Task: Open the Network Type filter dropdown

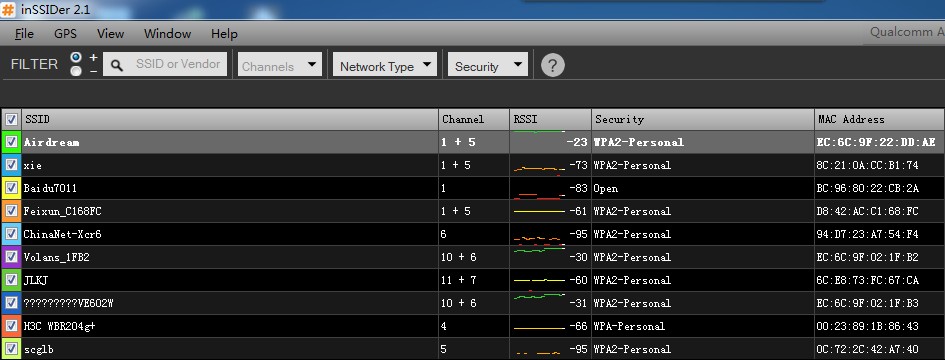Action: 385,65
